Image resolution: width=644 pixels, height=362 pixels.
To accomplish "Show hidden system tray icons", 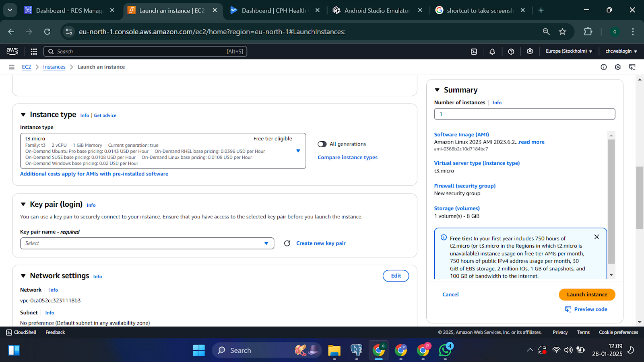I will pos(530,350).
